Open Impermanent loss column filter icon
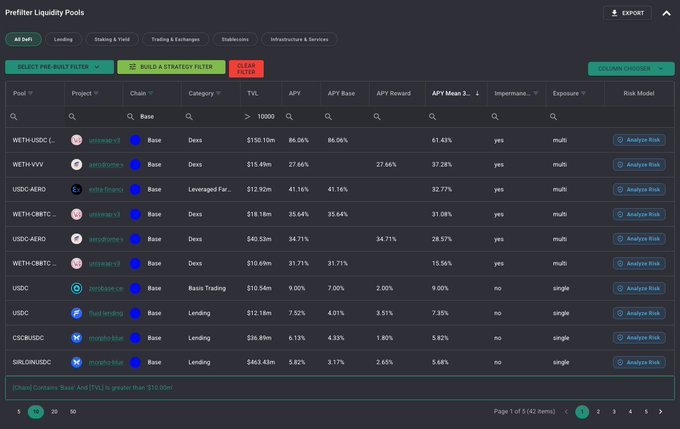This screenshot has height=429, width=680. [536, 93]
